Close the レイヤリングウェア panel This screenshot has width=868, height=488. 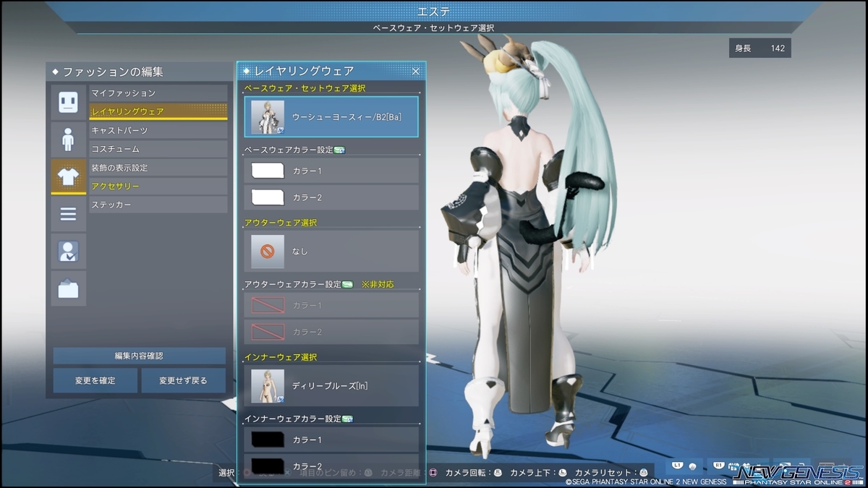pyautogui.click(x=416, y=71)
